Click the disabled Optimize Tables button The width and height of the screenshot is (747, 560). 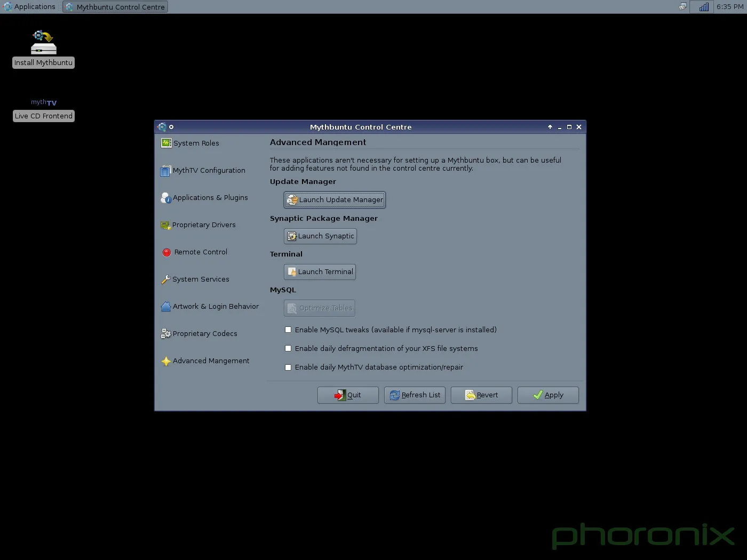(319, 308)
